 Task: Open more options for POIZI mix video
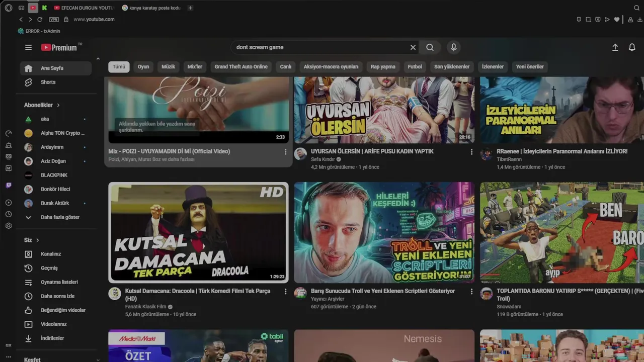285,152
